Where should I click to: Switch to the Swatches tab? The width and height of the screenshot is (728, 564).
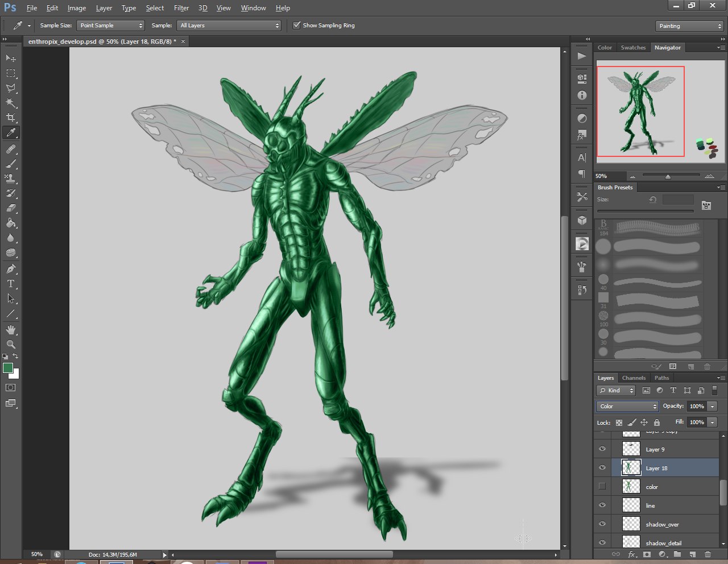click(x=633, y=48)
